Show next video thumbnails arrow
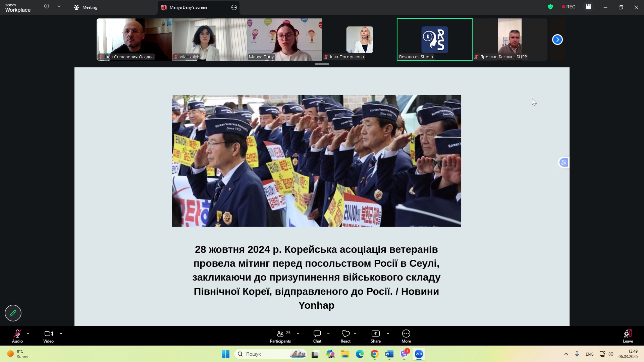 [557, 40]
